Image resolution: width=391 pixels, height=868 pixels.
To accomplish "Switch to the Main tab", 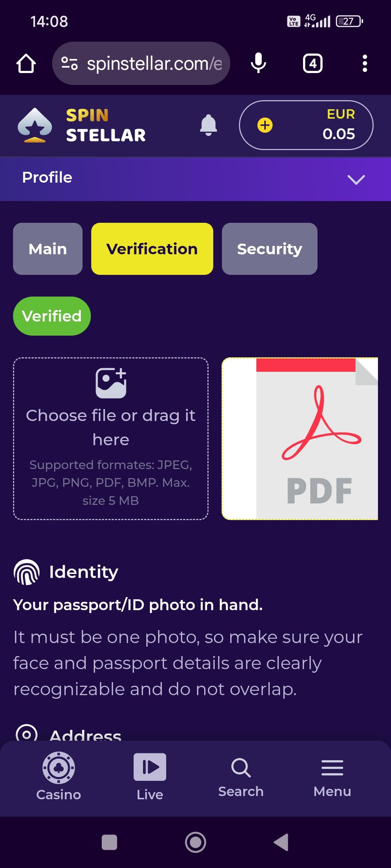I will coord(48,249).
